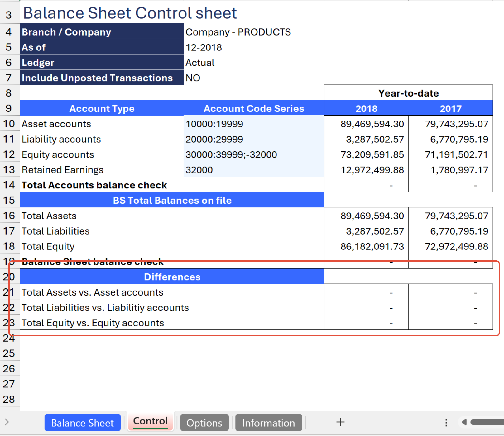
Task: Click the 'Account Type' column header
Action: tap(102, 108)
